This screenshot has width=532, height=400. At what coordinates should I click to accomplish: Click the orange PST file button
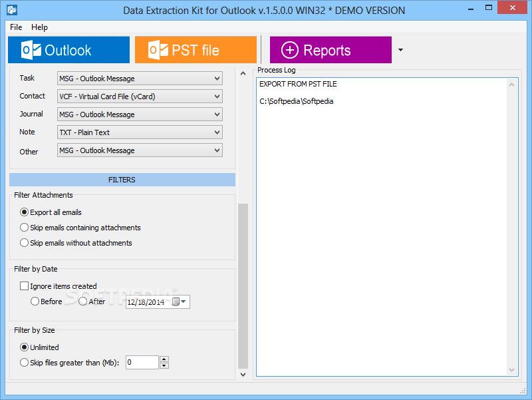pyautogui.click(x=196, y=50)
